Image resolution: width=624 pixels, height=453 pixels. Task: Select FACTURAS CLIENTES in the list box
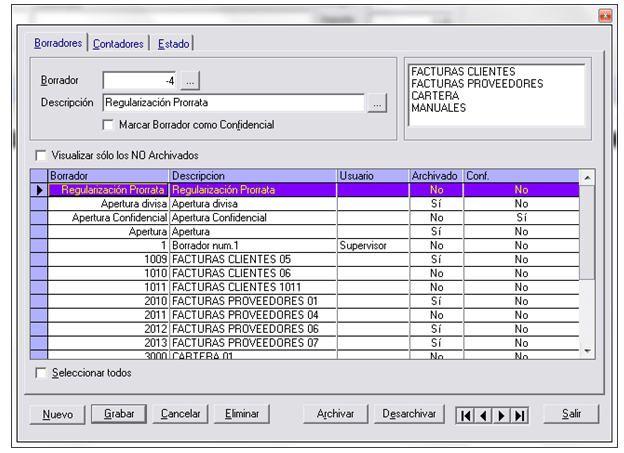pyautogui.click(x=463, y=72)
